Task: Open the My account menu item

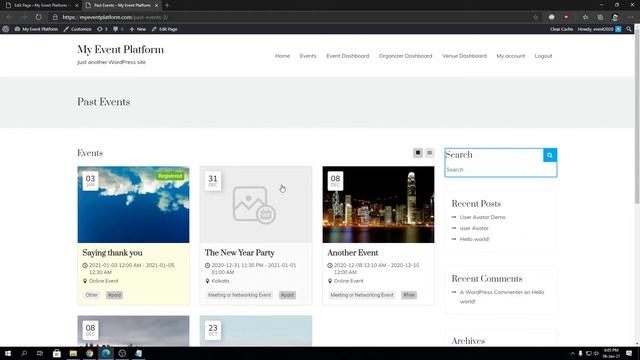Action: pos(511,56)
